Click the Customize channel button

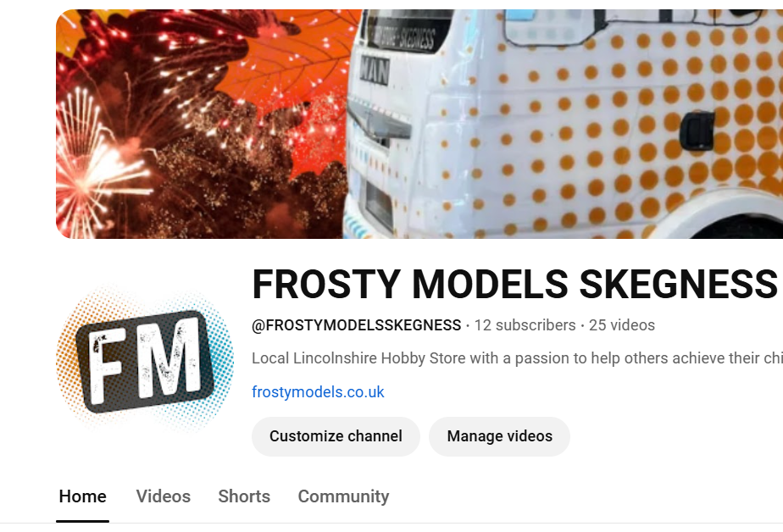tap(336, 436)
